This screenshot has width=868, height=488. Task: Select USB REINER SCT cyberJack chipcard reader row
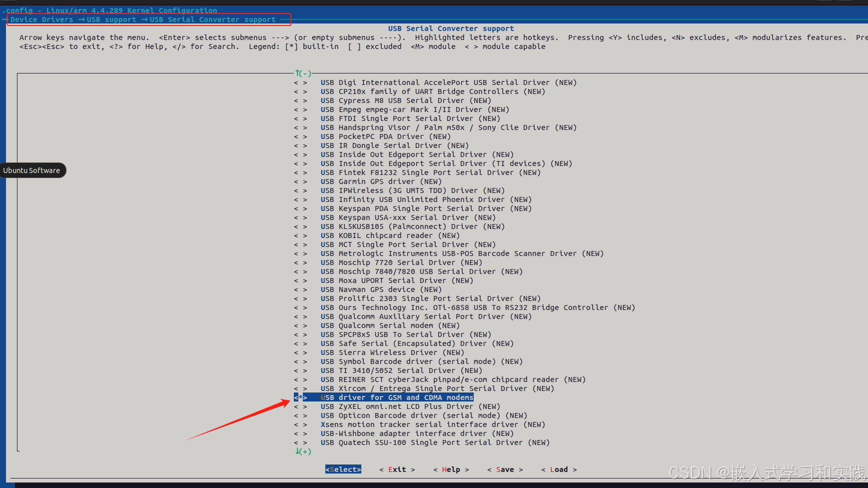click(x=440, y=379)
